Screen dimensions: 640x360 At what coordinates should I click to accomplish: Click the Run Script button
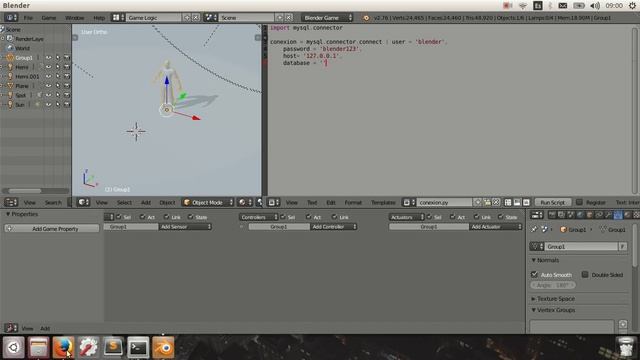[x=553, y=202]
